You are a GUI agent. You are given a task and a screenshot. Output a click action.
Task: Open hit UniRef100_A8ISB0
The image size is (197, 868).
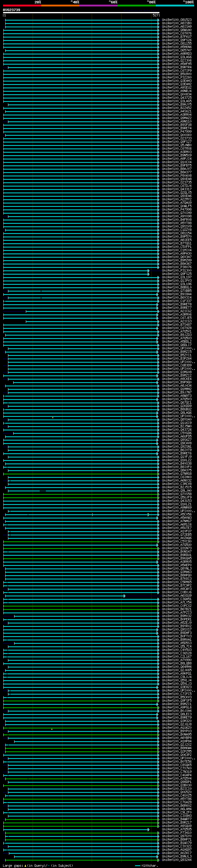click(x=177, y=23)
